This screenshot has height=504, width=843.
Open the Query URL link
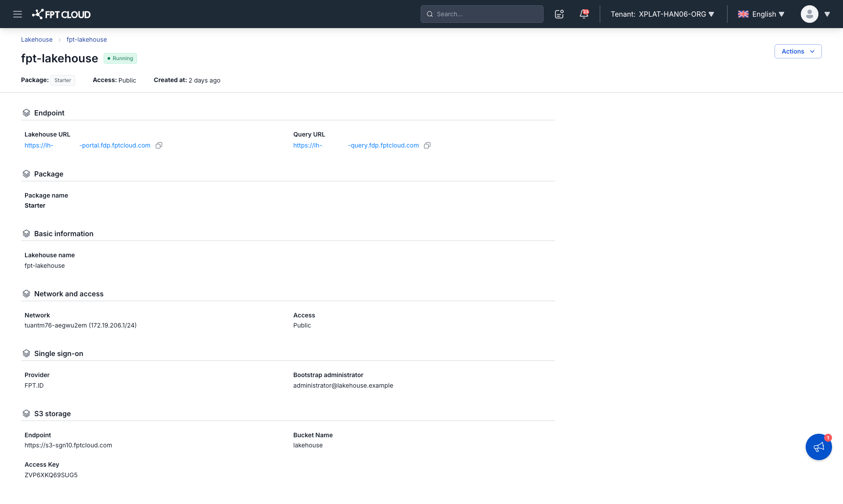coord(356,145)
